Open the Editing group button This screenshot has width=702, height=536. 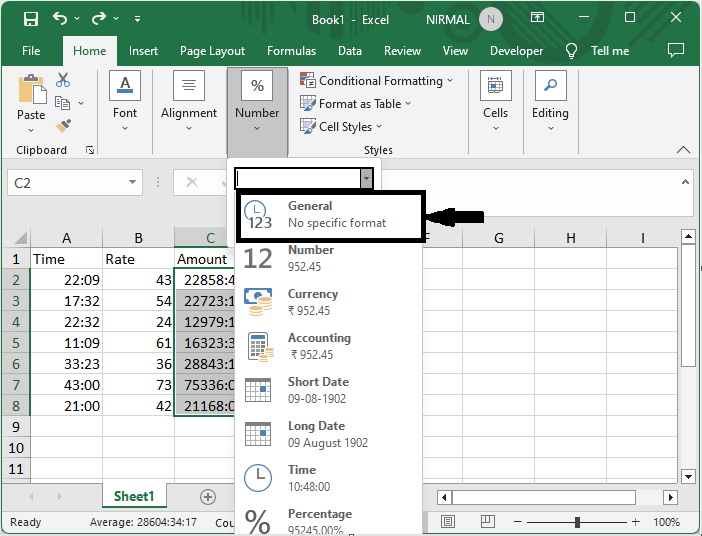click(550, 100)
